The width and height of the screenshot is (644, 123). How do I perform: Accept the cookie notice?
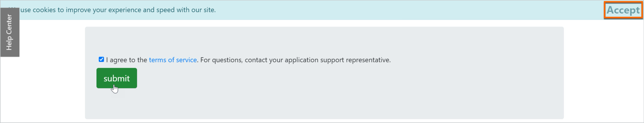[623, 10]
